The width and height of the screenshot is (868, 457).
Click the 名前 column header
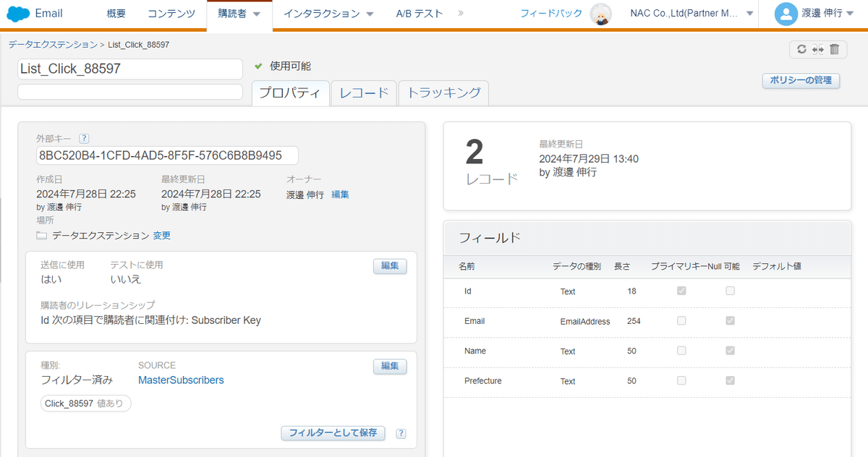pyautogui.click(x=467, y=267)
